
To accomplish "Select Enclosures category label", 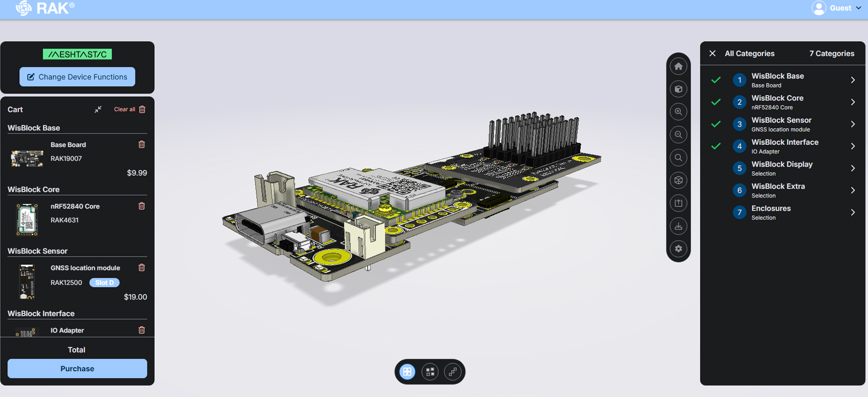I will point(771,208).
